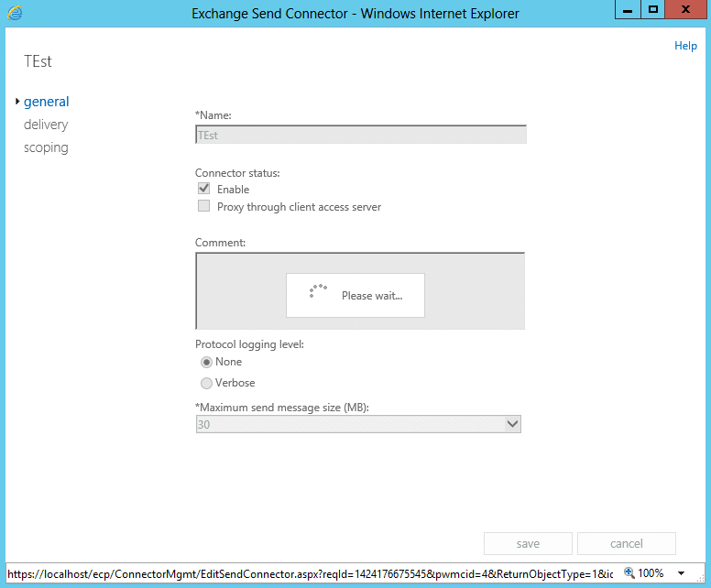Click the save button

[x=528, y=543]
